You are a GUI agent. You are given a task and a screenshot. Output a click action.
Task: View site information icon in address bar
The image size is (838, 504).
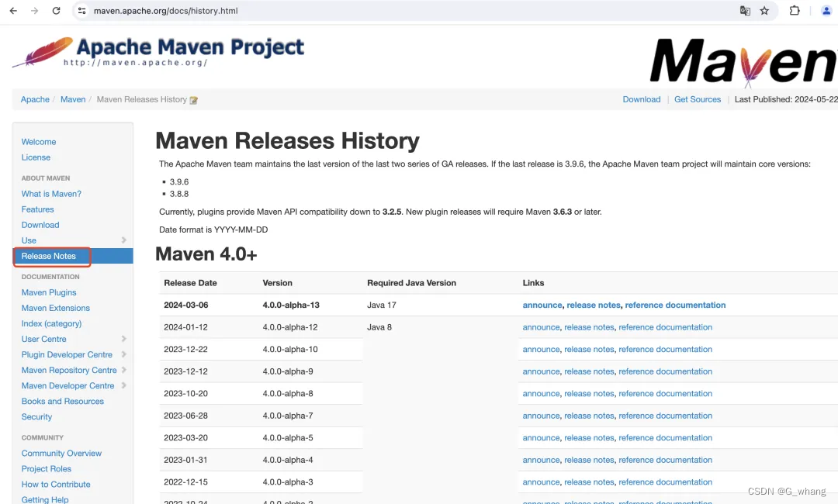pyautogui.click(x=81, y=11)
